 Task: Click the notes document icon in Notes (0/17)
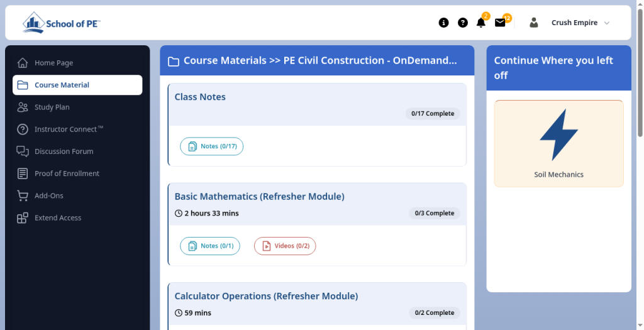(x=192, y=146)
